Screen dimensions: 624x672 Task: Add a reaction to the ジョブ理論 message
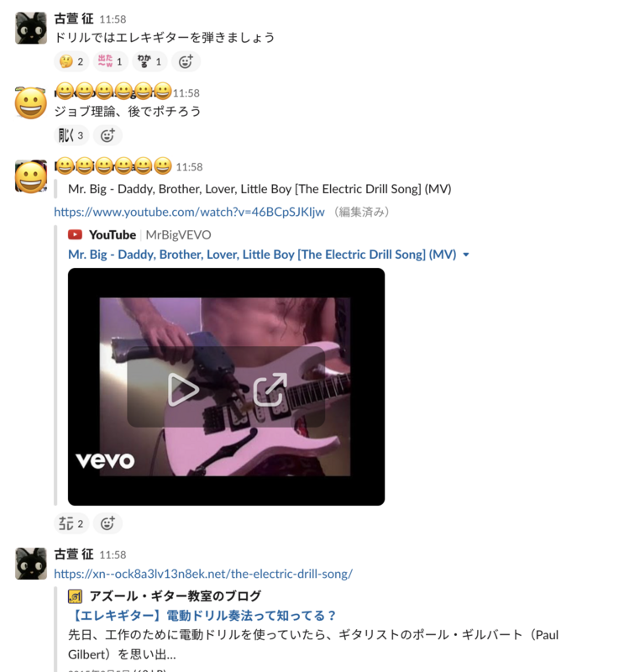[x=107, y=135]
